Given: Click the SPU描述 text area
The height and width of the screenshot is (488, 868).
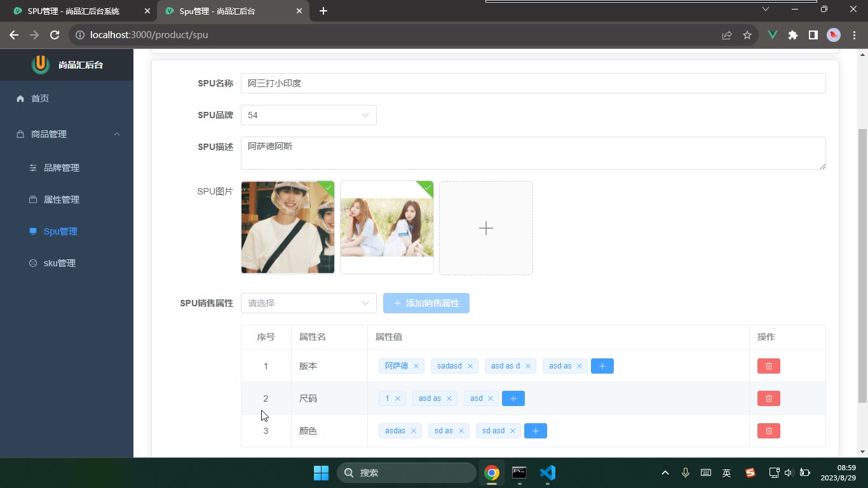Looking at the screenshot, I should pyautogui.click(x=533, y=153).
